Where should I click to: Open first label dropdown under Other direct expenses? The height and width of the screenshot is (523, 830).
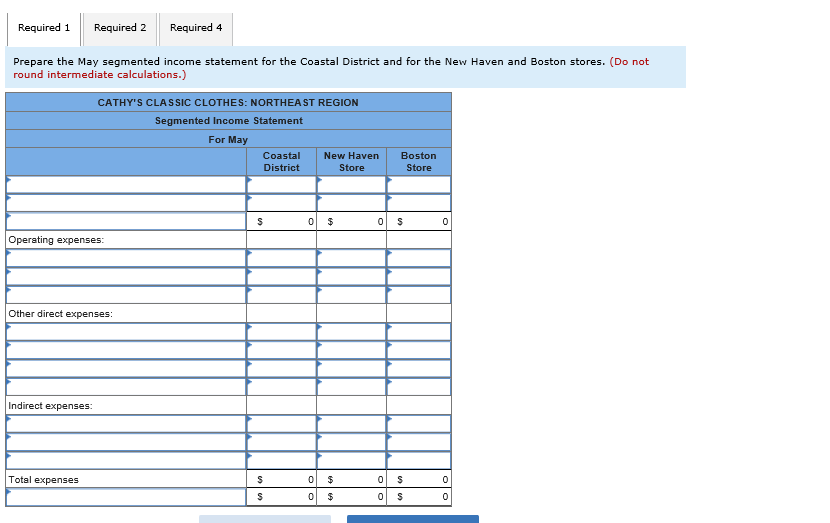pos(126,332)
